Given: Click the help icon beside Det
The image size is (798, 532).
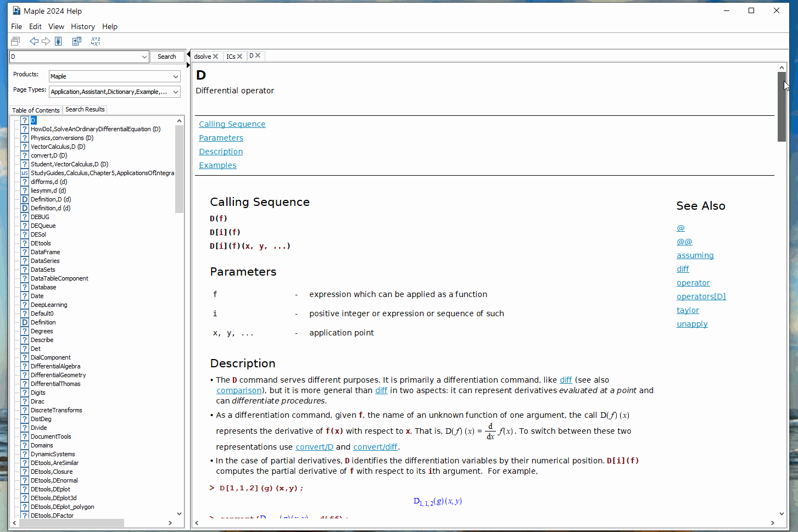Looking at the screenshot, I should tap(25, 349).
